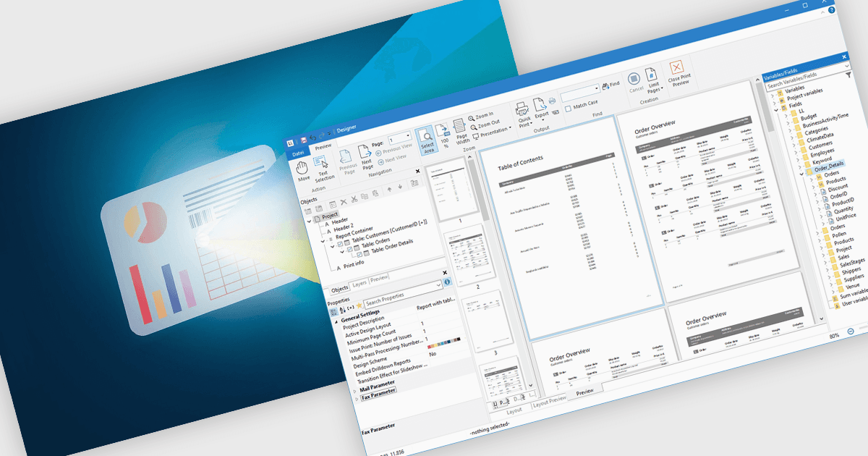Viewport: 868px width, 456px height.
Task: Toggle the Match Case checkbox
Action: [568, 109]
